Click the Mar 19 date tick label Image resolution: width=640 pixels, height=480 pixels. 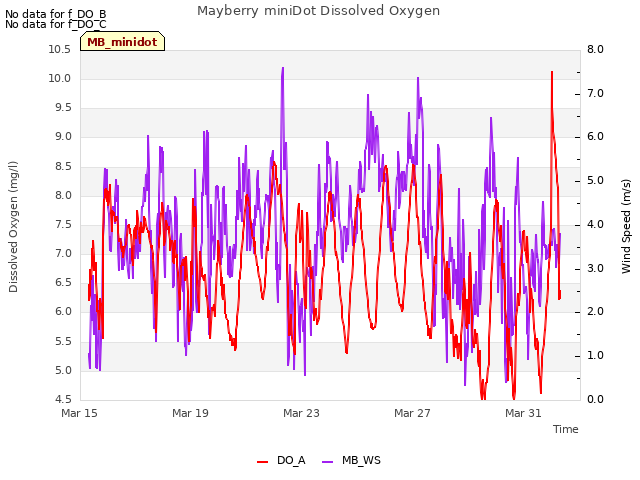coord(190,413)
